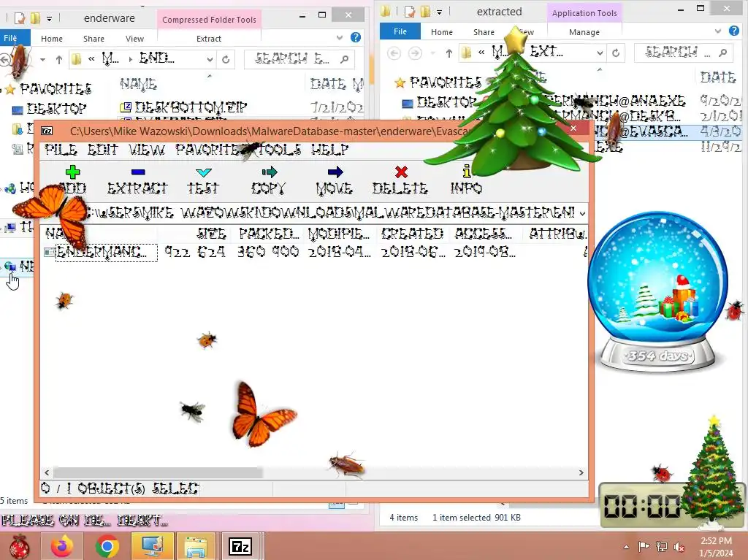Expand the ribbon chevron in extracted window
This screenshot has width=748, height=560.
[718, 31]
